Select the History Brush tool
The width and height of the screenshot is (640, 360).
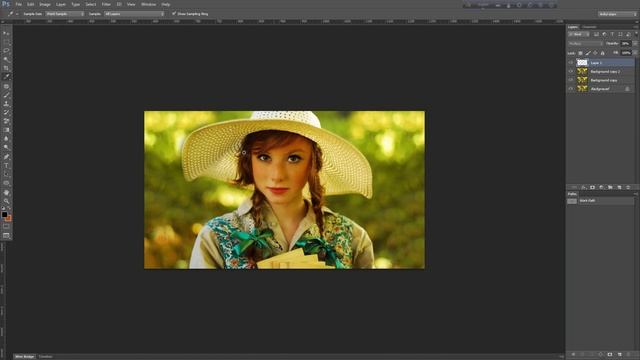coord(6,112)
